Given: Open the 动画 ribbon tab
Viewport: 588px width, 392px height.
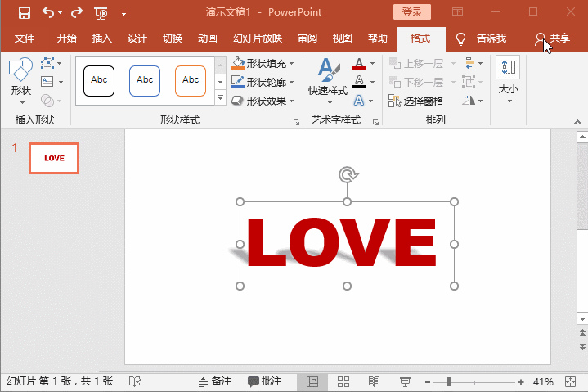Looking at the screenshot, I should (x=207, y=38).
